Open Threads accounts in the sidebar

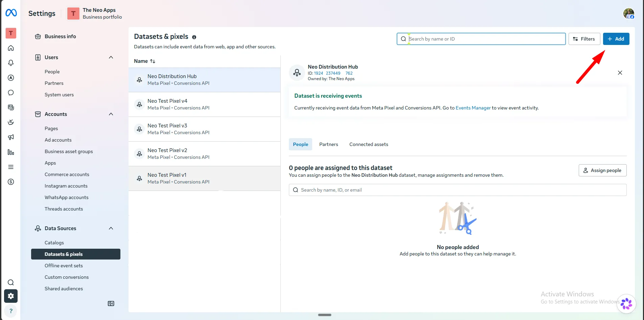[64, 209]
